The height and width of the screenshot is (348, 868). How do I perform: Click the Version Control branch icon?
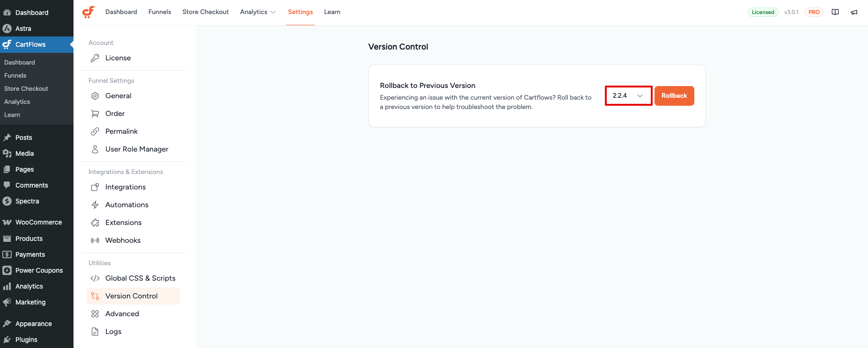(x=95, y=296)
